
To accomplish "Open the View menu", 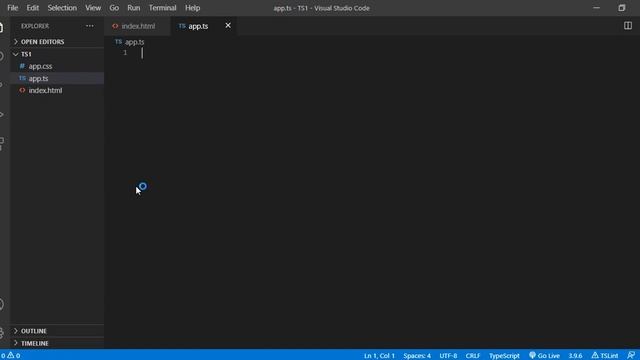I will (93, 8).
